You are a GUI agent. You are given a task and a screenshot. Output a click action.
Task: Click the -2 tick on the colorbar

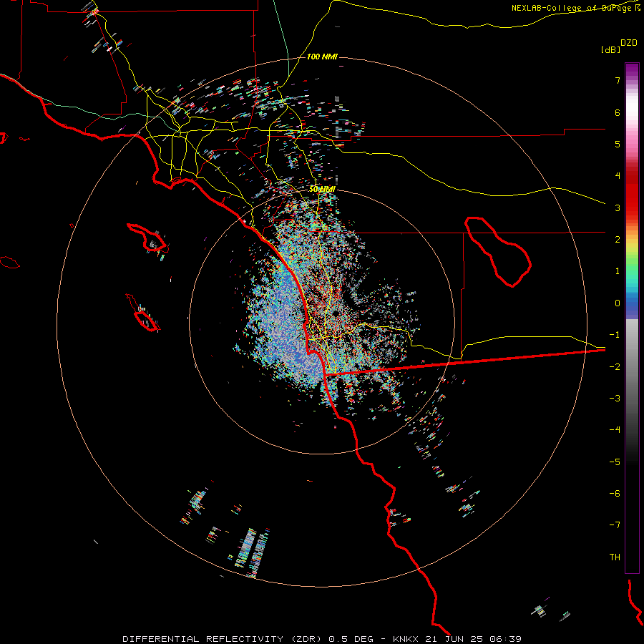[x=615, y=367]
